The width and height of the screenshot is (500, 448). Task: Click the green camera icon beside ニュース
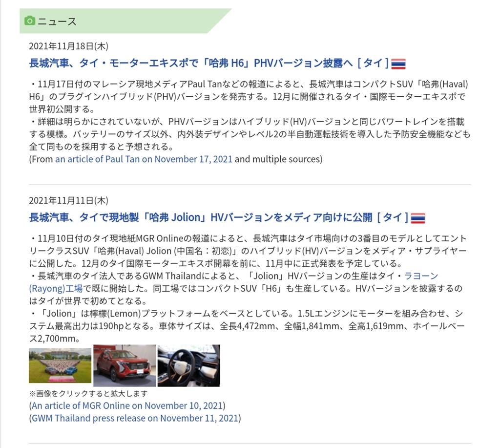(30, 21)
